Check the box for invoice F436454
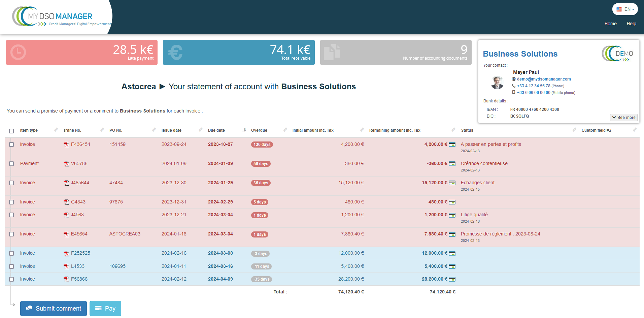Image resolution: width=644 pixels, height=318 pixels. coord(11,145)
